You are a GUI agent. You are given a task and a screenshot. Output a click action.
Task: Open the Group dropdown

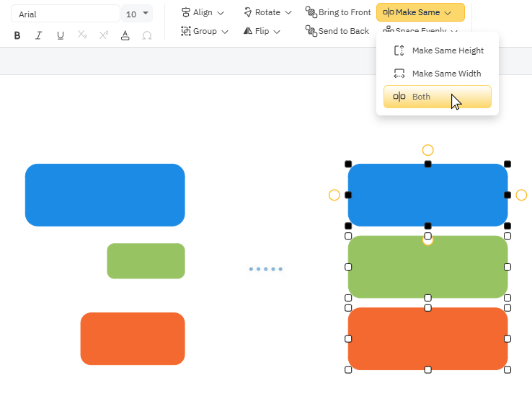click(205, 31)
